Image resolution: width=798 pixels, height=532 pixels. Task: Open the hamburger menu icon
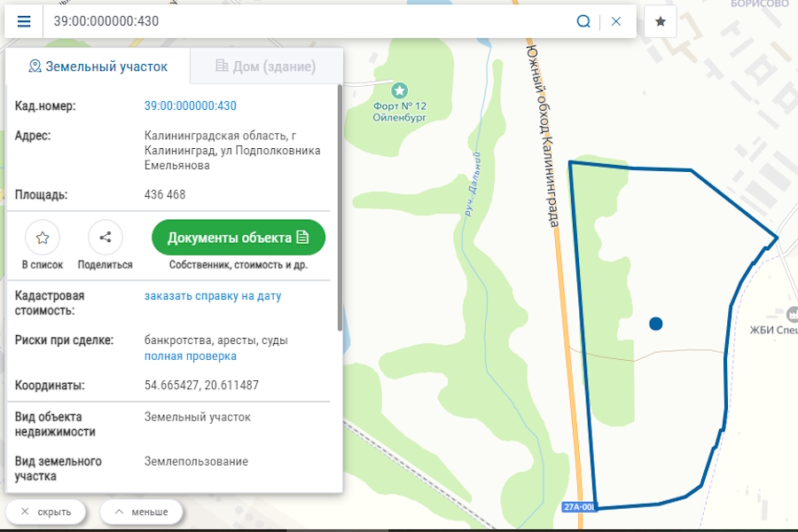[24, 21]
